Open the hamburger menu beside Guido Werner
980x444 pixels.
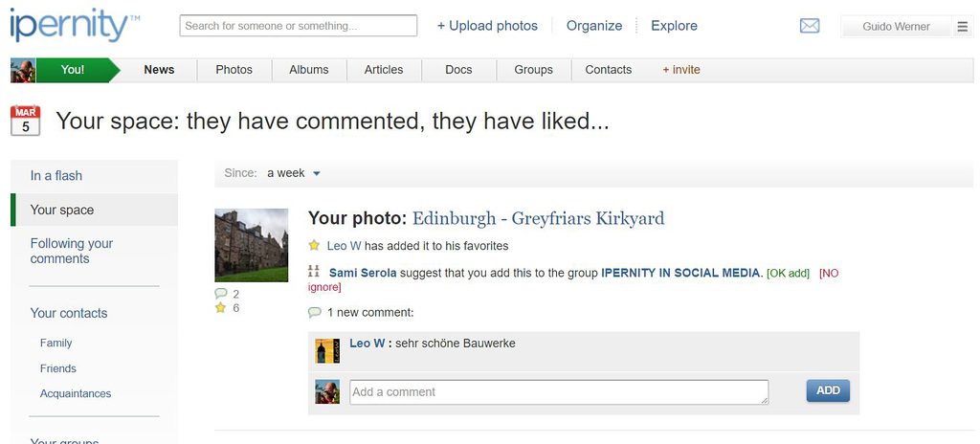click(x=962, y=26)
